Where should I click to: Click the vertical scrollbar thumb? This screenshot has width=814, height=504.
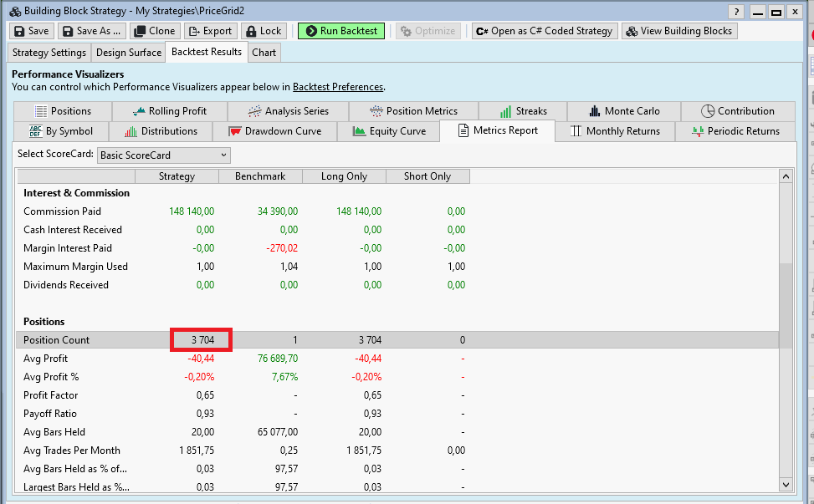pyautogui.click(x=786, y=306)
